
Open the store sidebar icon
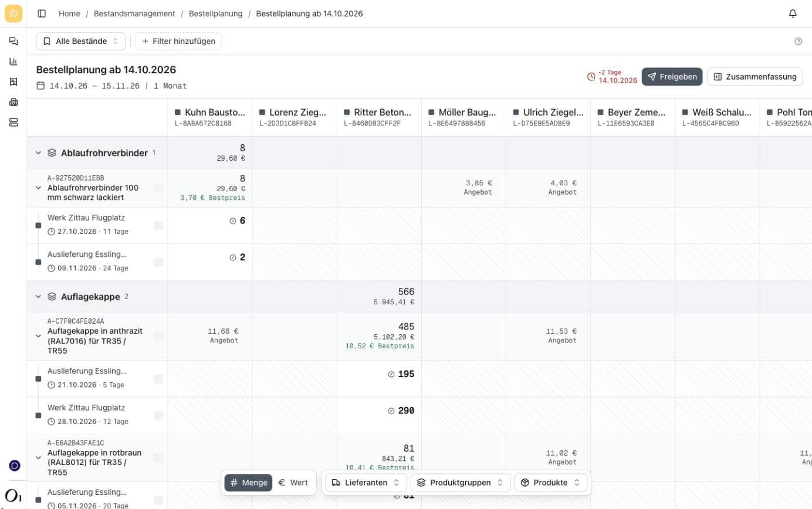[13, 82]
